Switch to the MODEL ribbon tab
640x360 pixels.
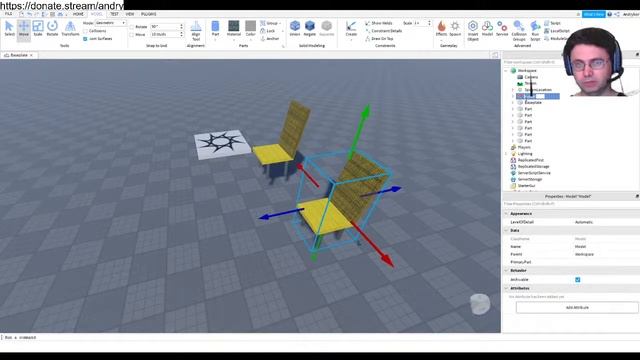click(96, 14)
